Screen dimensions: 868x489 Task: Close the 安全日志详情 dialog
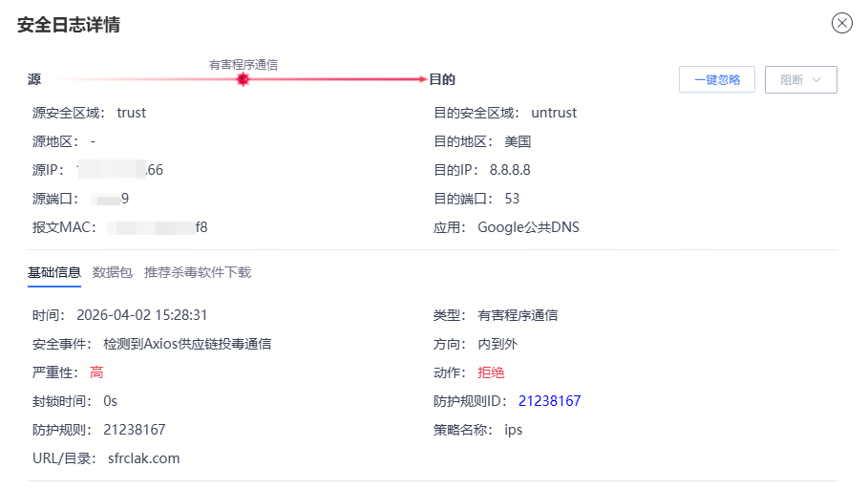pyautogui.click(x=841, y=24)
